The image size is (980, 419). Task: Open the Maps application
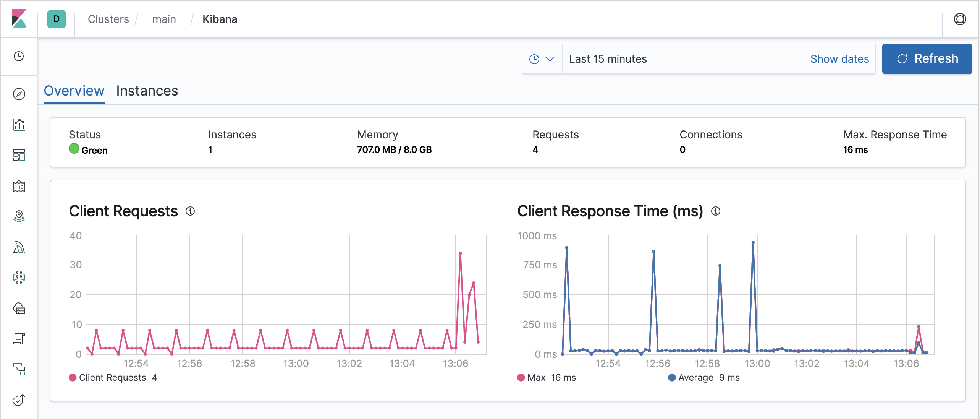click(19, 217)
